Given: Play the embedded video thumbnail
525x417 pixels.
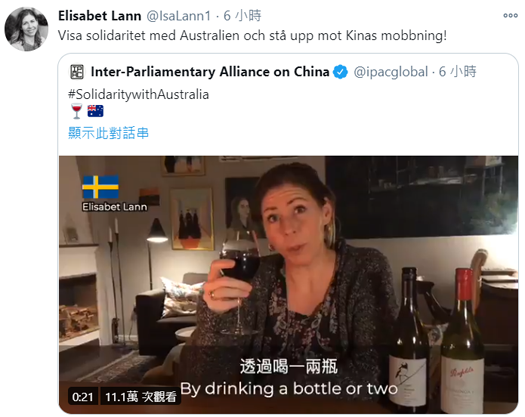Looking at the screenshot, I should pos(289,285).
